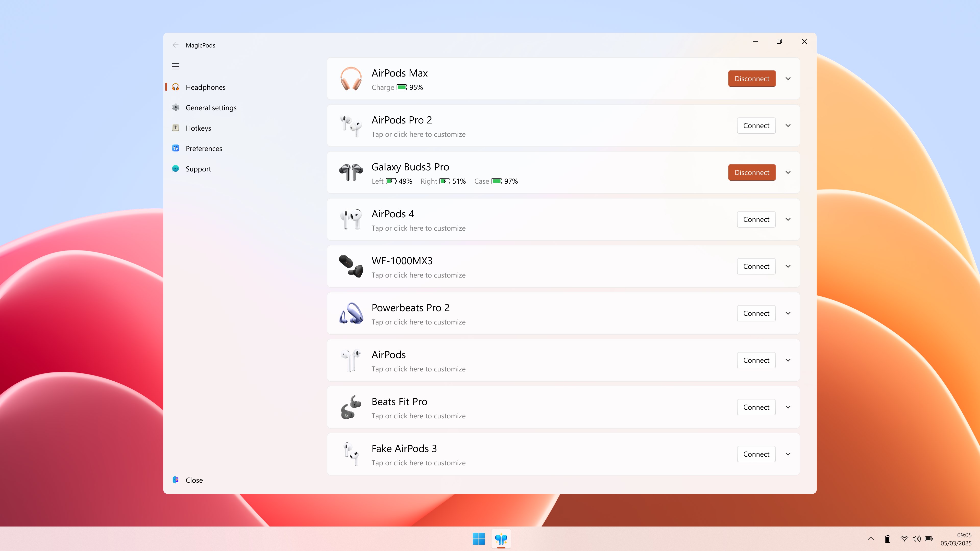The image size is (980, 551).
Task: Disconnect the AirPods Max
Action: (x=752, y=79)
